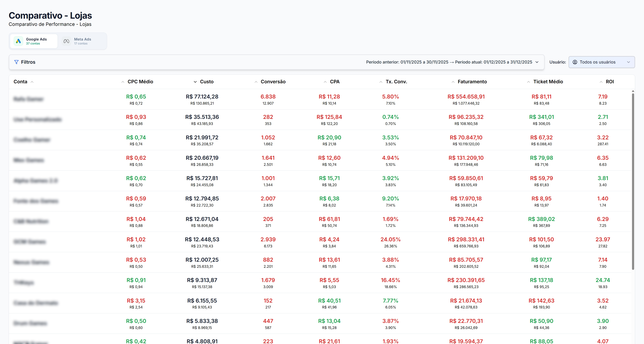Click the Google Ads logo icon
This screenshot has height=344, width=644.
tap(18, 41)
